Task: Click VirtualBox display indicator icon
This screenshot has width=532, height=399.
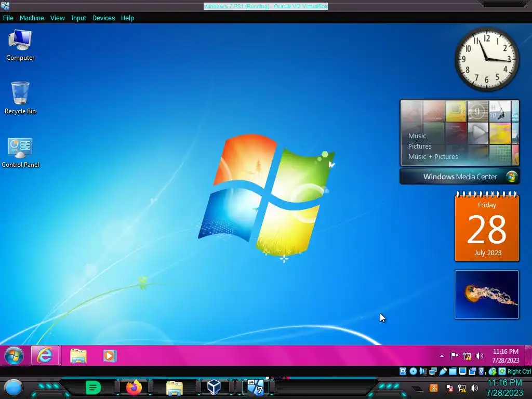Action: (462, 371)
